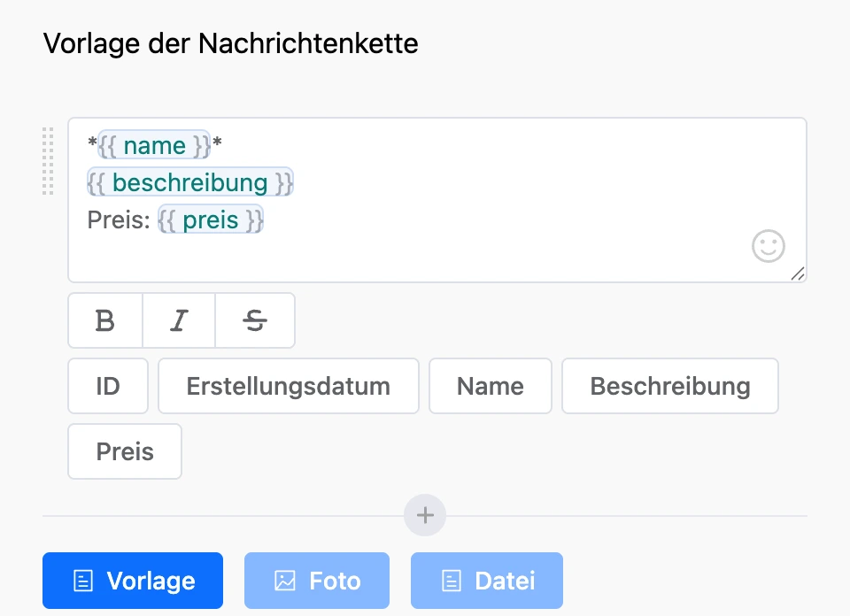Select the {{ preis }} variable tag
Viewport: 850px width, 616px height.
click(211, 220)
